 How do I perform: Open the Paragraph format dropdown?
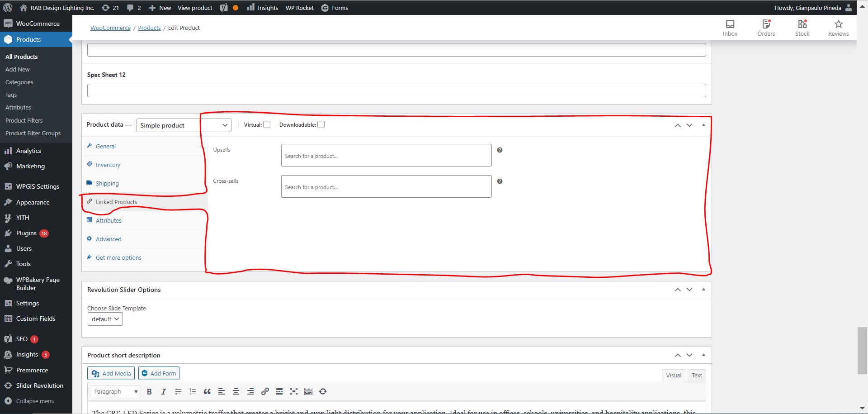(x=116, y=392)
